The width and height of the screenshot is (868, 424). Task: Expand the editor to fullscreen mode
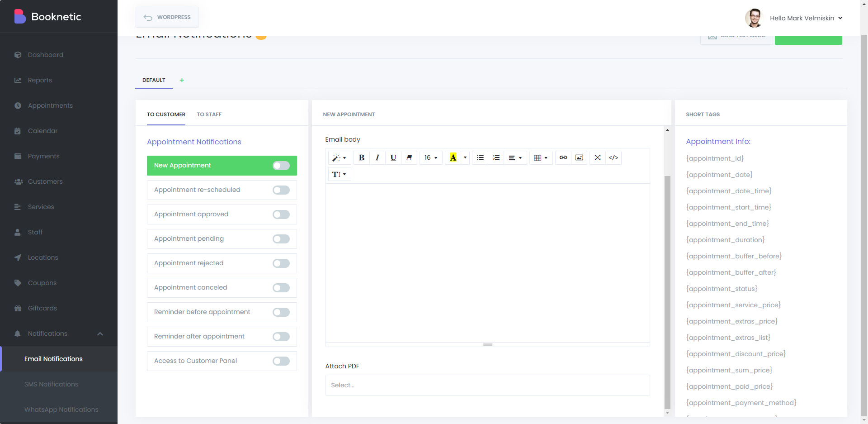[x=597, y=157]
